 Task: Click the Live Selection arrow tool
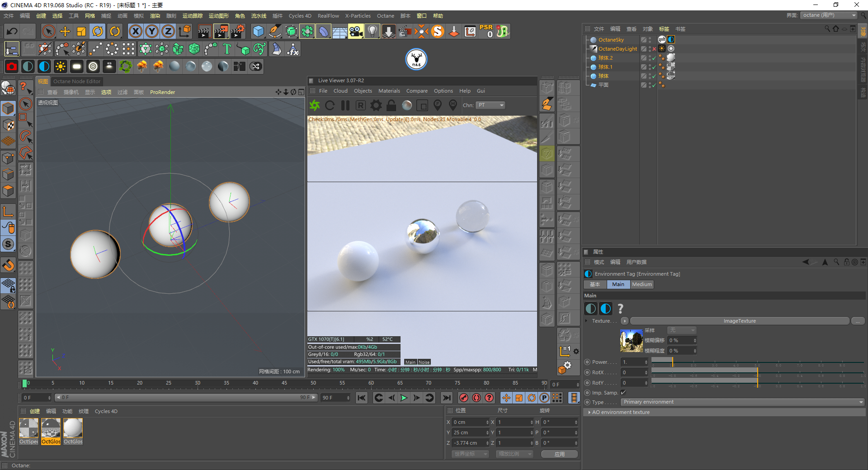[48, 31]
